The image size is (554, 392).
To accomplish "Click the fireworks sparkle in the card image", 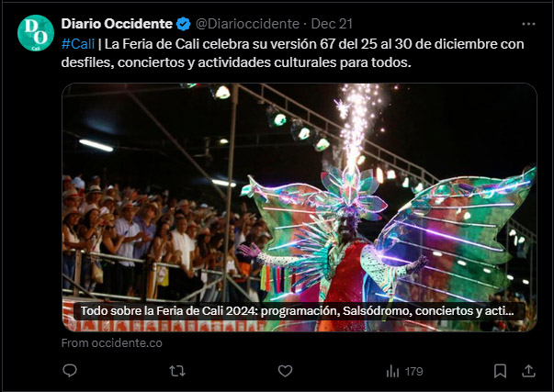I will (358, 124).
